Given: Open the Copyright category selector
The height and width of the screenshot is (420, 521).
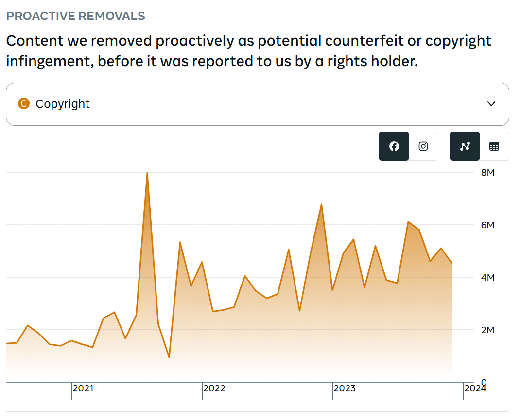Looking at the screenshot, I should (x=258, y=104).
